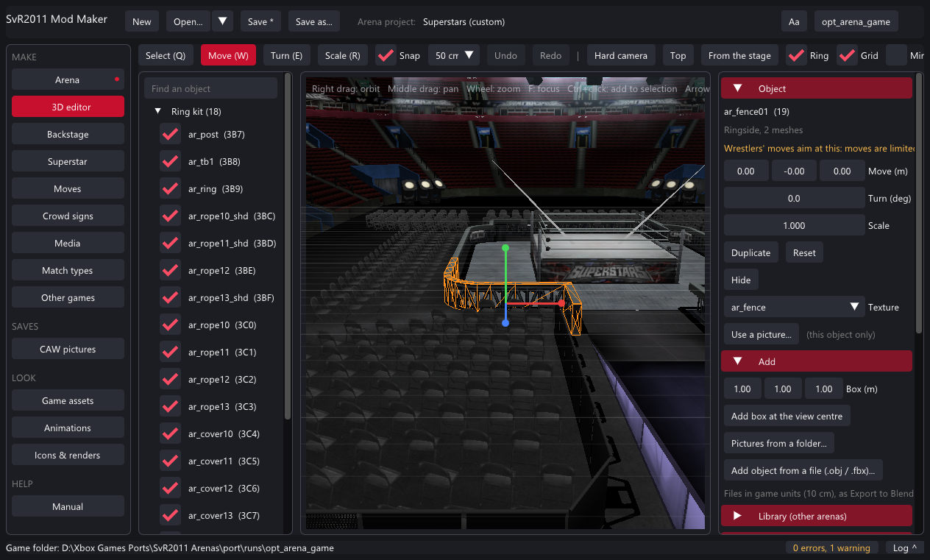930x560 pixels.
Task: Click Add box at the view centre
Action: coord(787,416)
